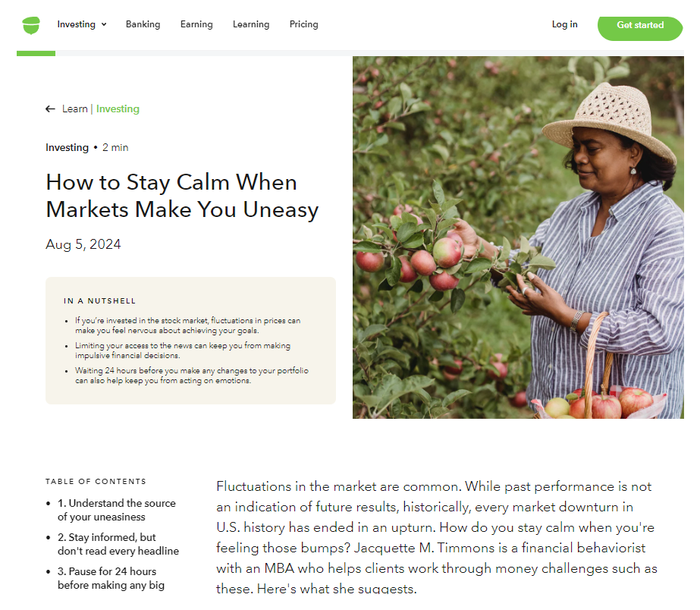Open the Learning page
This screenshot has width=700, height=610.
point(251,24)
